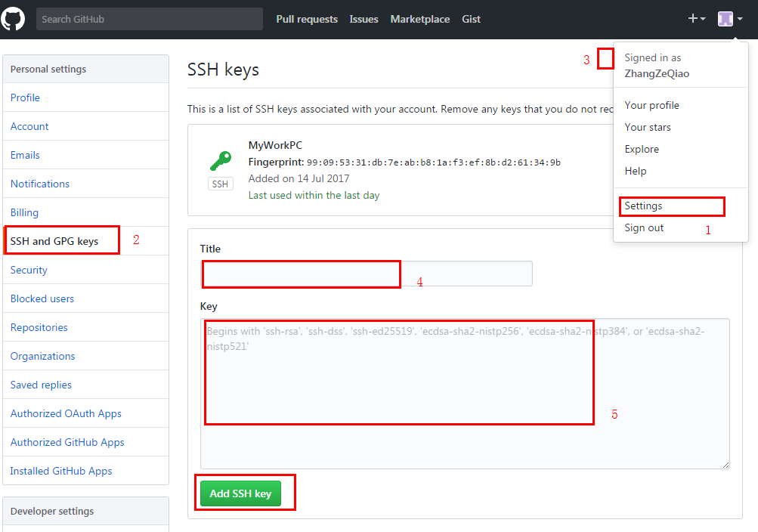Open Marketplace in top navigation
This screenshot has height=532, width=758.
pyautogui.click(x=420, y=20)
